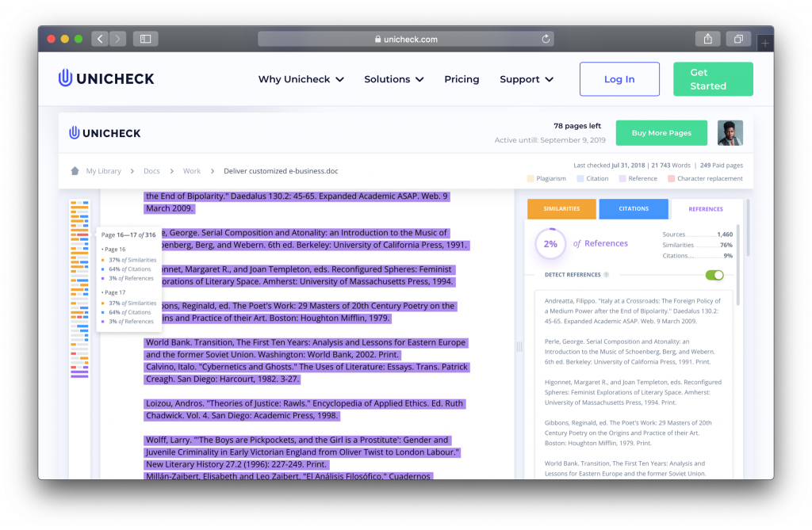Expand the Solutions dropdown
812x530 pixels.
[x=393, y=79]
